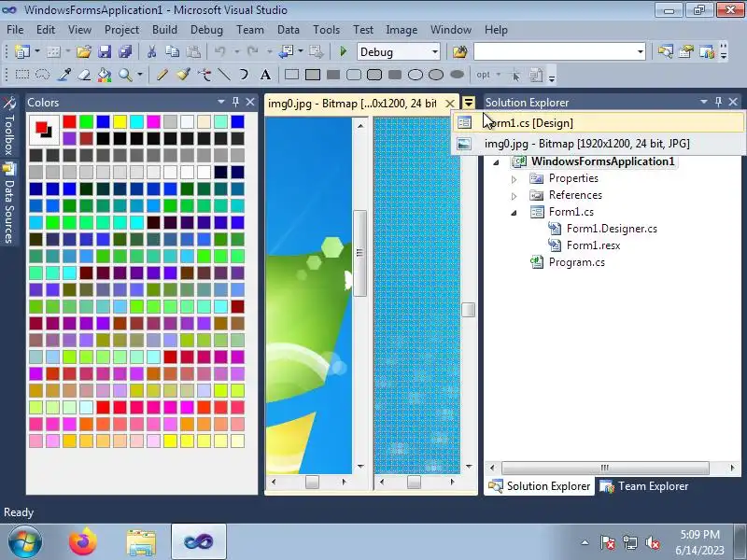Choose img0.jpg Bitmap entry in file list
747x560 pixels.
598,144
